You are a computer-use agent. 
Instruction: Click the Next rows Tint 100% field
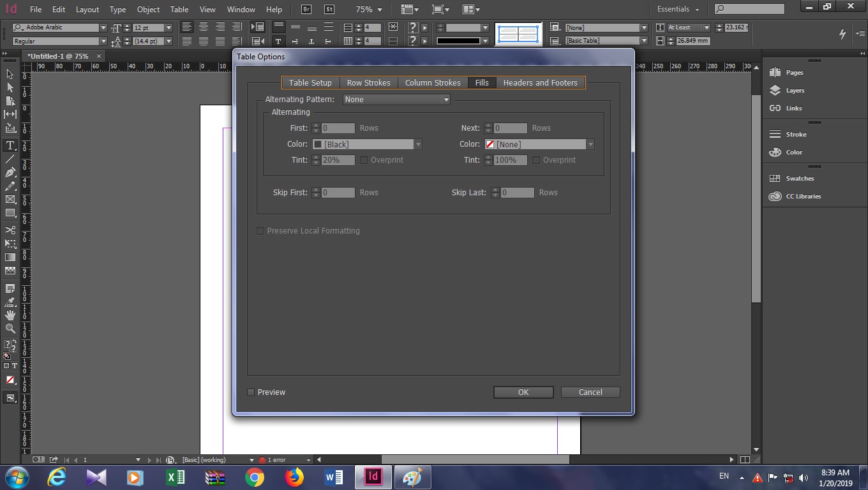tap(510, 160)
